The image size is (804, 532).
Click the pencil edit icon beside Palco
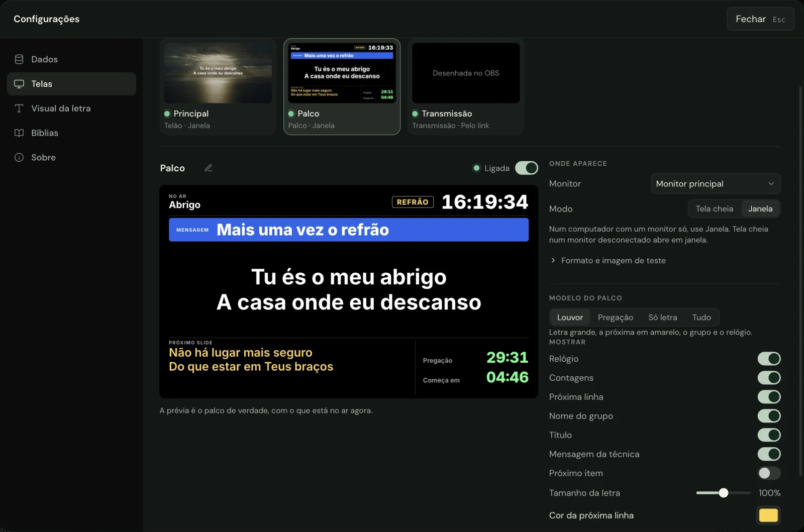pos(209,168)
